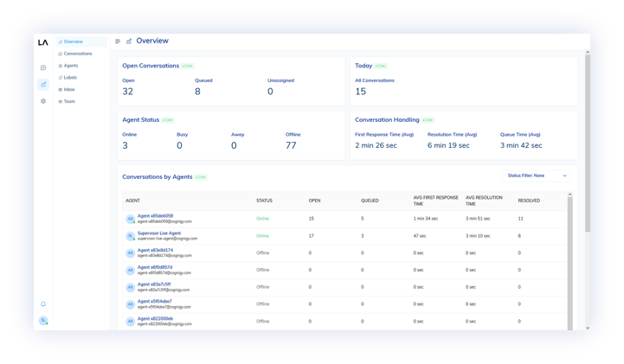The width and height of the screenshot is (624, 364).
Task: Click Resolution Time 6 min 19 sec
Action: [x=448, y=145]
